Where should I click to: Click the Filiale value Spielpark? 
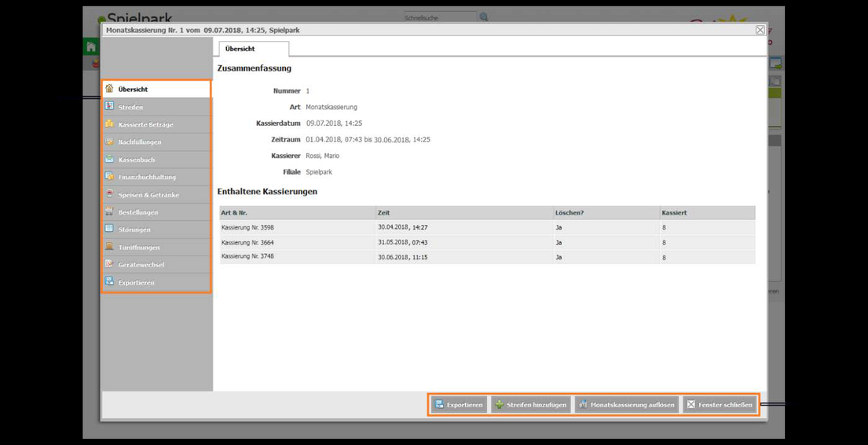[319, 172]
